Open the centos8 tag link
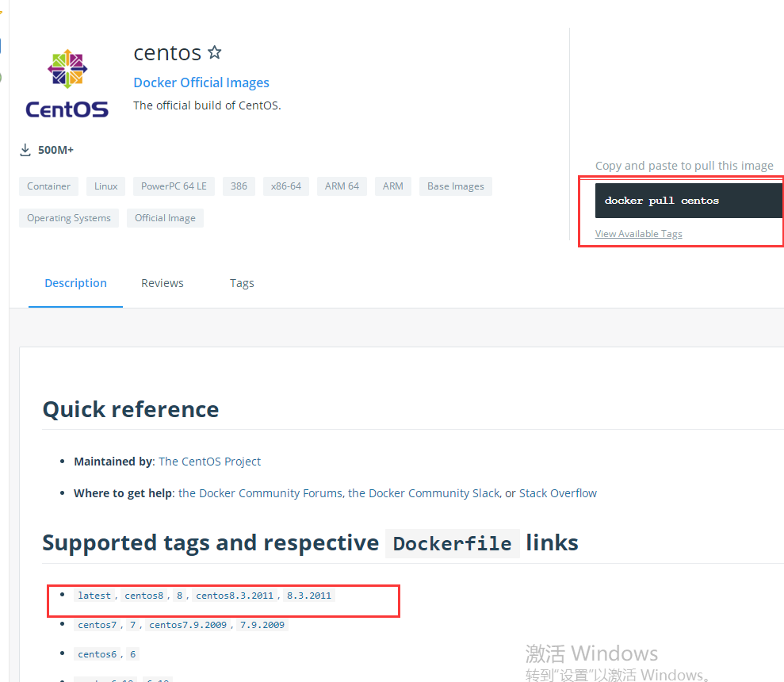Viewport: 784px width, 682px height. tap(144, 596)
